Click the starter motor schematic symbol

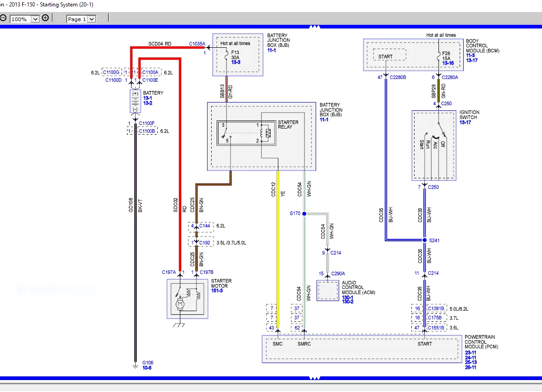(187, 299)
